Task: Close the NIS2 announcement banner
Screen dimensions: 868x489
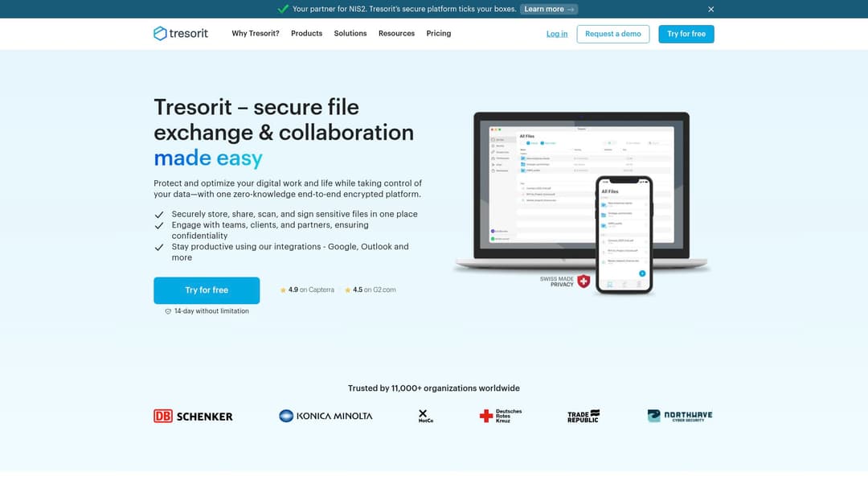Action: (x=710, y=10)
